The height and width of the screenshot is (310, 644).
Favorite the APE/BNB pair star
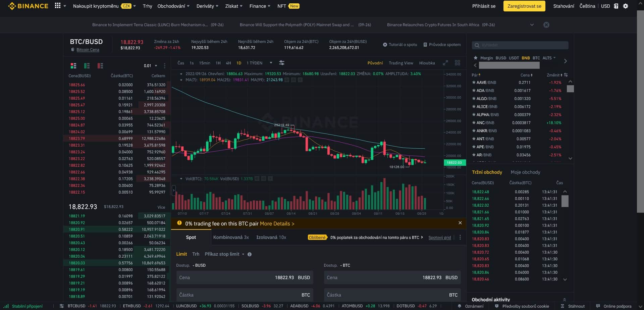[474, 147]
